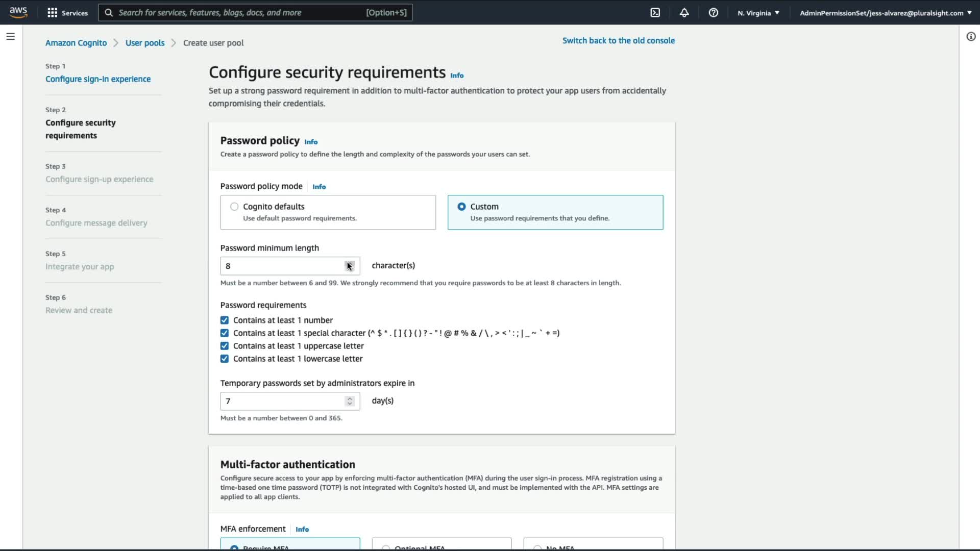Open the notifications bell
This screenshot has height=551, width=980.
684,13
